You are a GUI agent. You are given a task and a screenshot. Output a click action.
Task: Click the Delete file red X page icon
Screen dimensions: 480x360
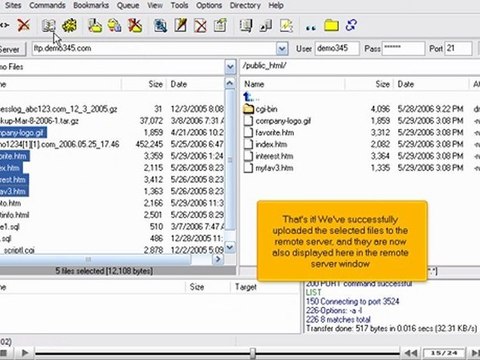pyautogui.click(x=200, y=26)
